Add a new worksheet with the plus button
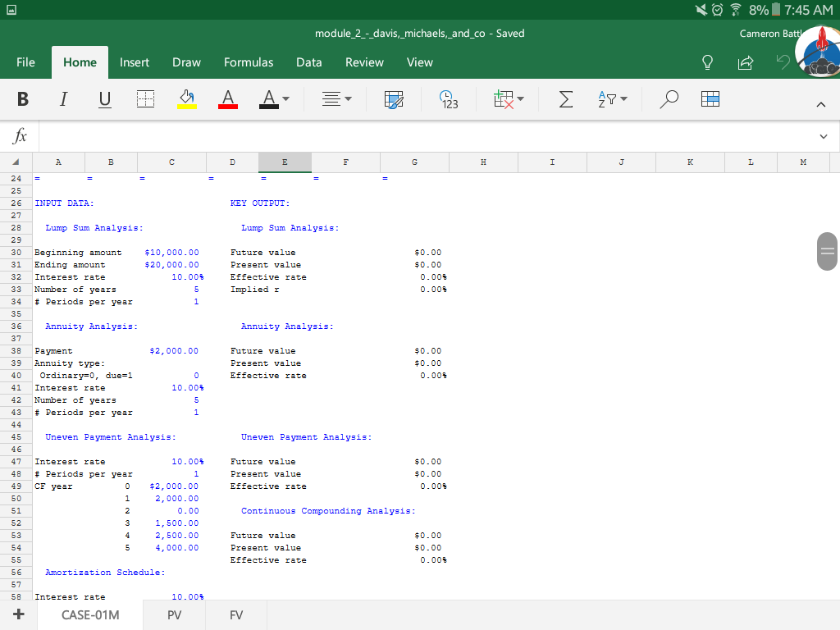 pos(18,614)
